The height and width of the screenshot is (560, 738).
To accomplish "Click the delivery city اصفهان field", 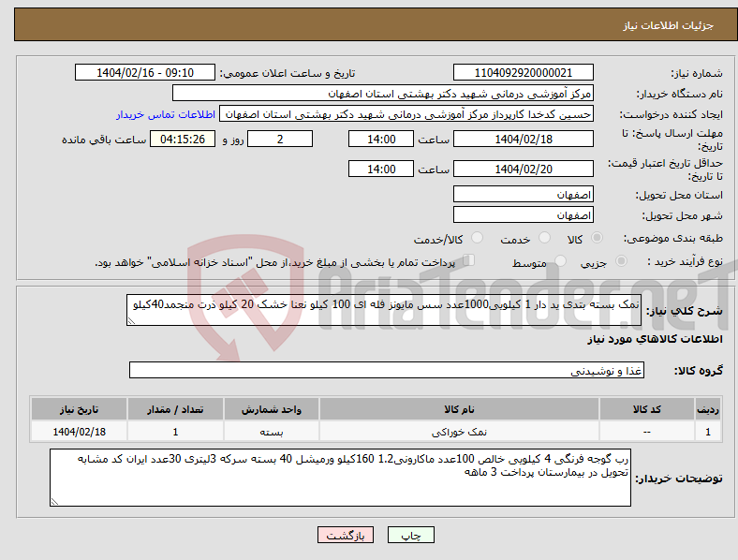I will pos(523,214).
